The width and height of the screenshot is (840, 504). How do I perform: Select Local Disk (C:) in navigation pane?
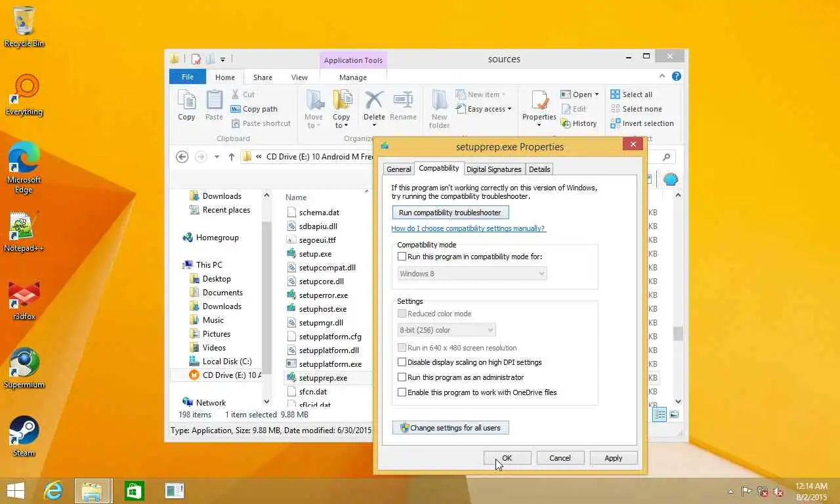click(x=227, y=362)
